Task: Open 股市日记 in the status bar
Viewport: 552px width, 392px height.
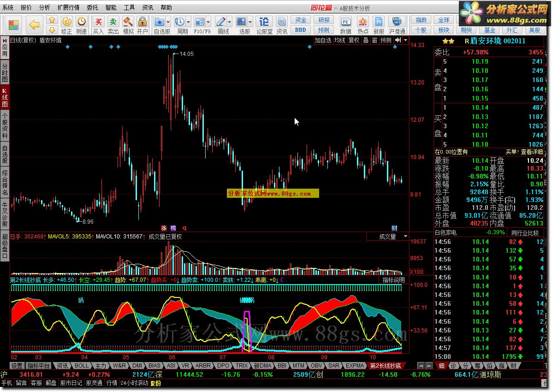Action: click(71, 383)
